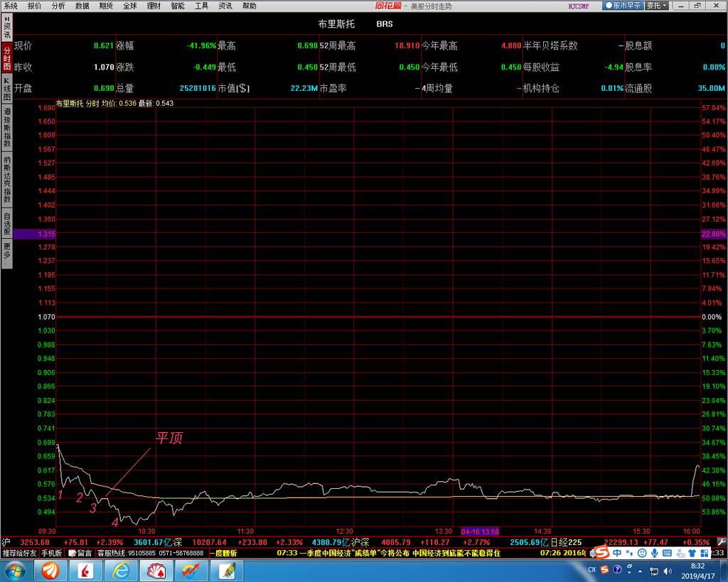Expand the 更多 sidebar tab

point(7,254)
